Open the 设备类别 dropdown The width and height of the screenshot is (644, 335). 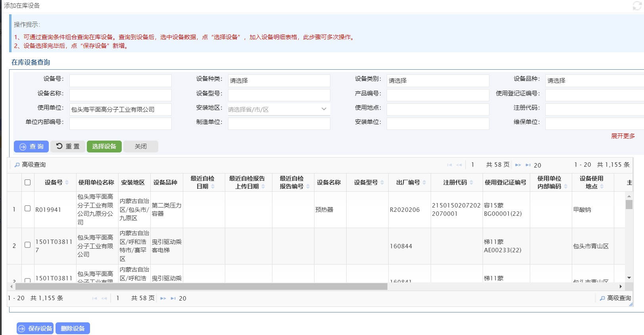(438, 81)
